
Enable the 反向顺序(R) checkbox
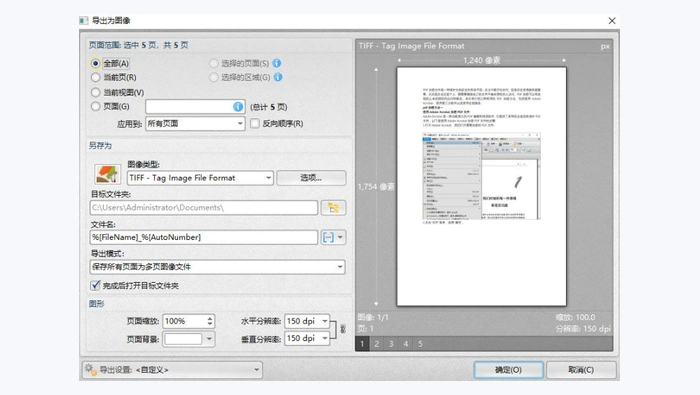[x=255, y=123]
